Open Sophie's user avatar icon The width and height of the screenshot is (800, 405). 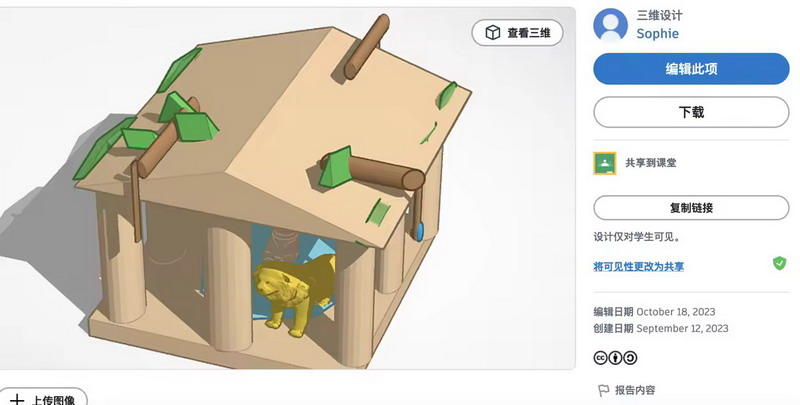click(610, 24)
